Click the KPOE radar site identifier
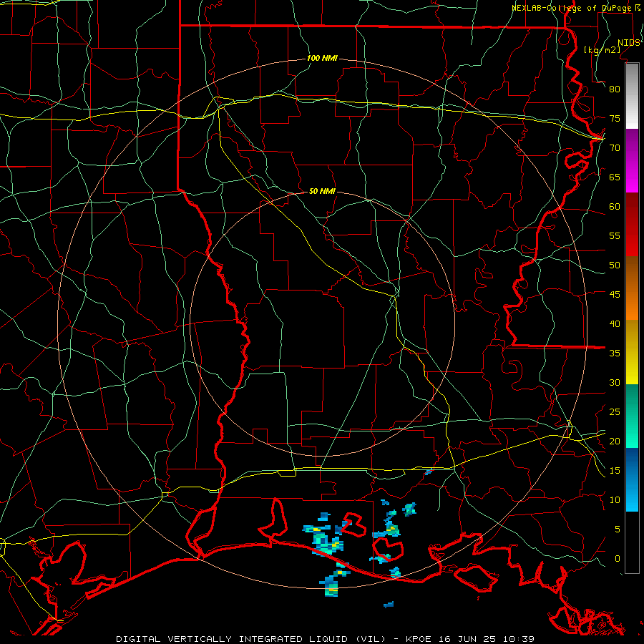 pos(419,639)
